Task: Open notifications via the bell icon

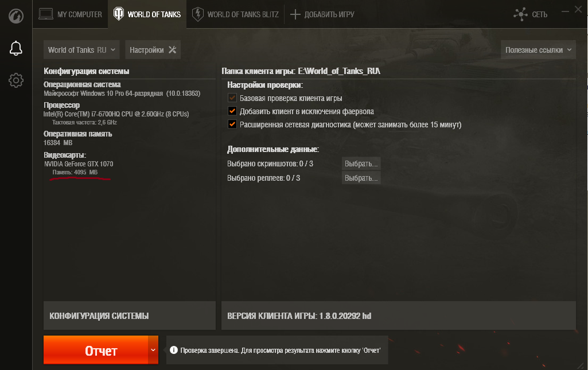Action: [x=15, y=48]
